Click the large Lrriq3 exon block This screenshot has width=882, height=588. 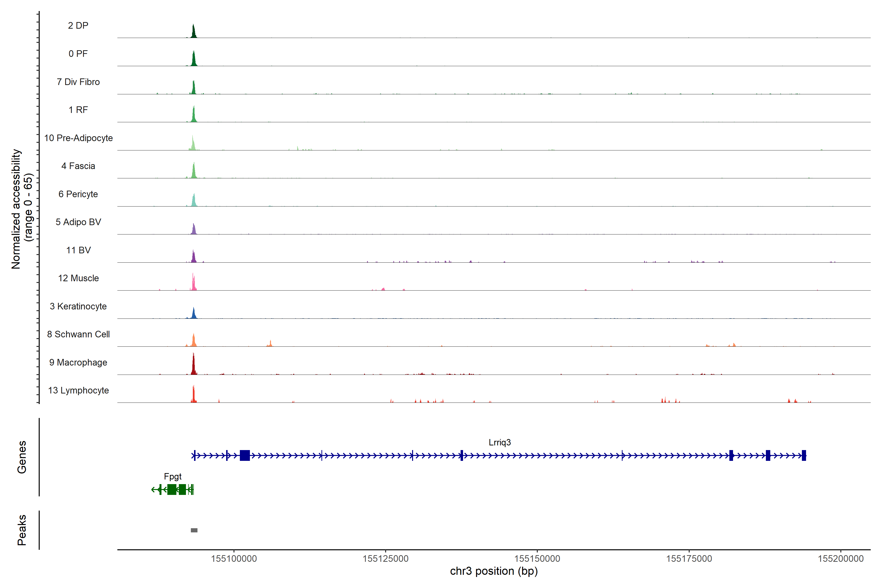point(245,455)
